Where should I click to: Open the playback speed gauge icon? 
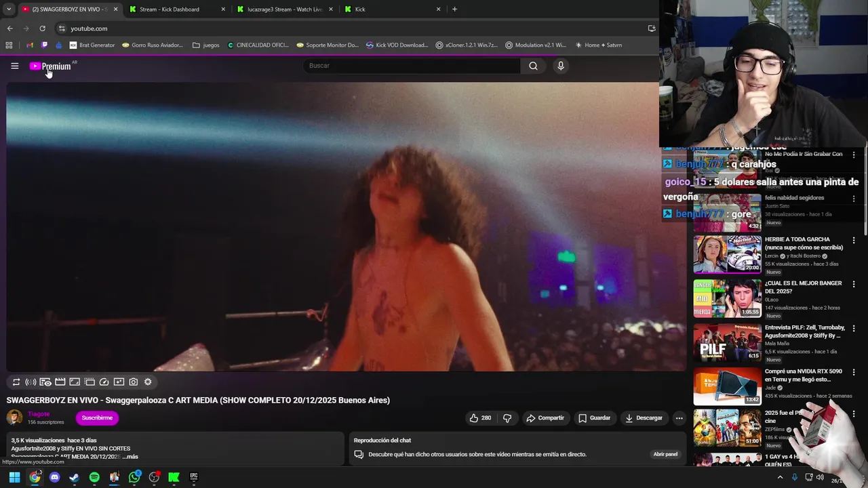[x=104, y=382]
